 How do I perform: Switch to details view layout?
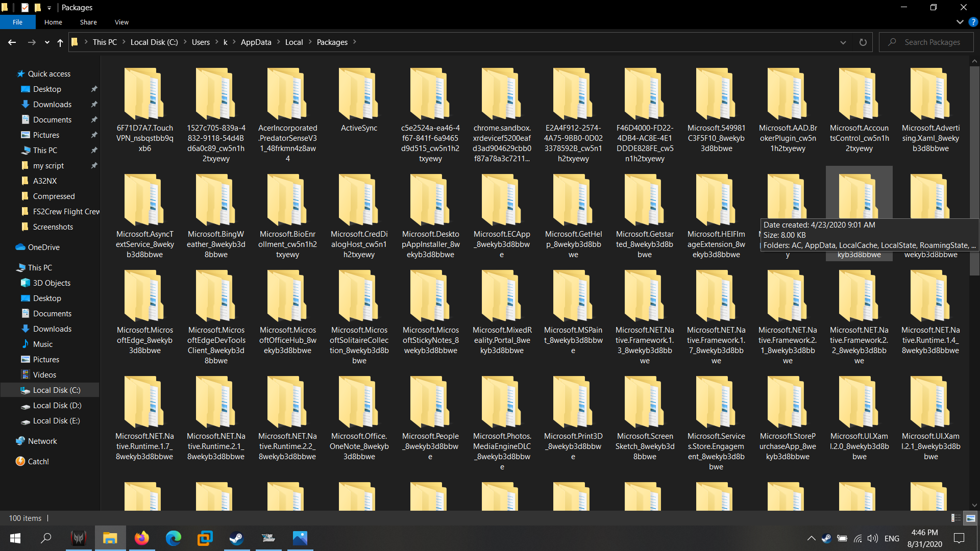pos(955,518)
